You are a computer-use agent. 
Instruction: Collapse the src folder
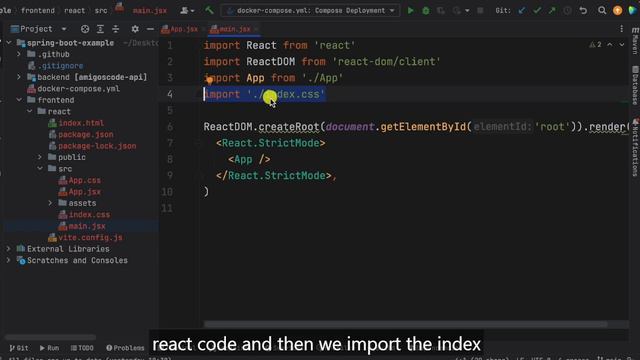(40, 169)
